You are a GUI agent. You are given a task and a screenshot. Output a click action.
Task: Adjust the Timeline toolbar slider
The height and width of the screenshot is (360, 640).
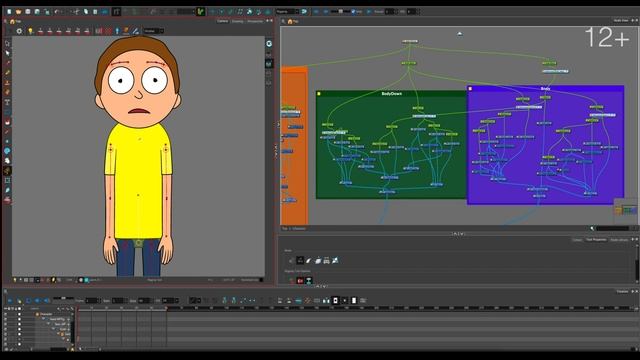click(x=63, y=298)
